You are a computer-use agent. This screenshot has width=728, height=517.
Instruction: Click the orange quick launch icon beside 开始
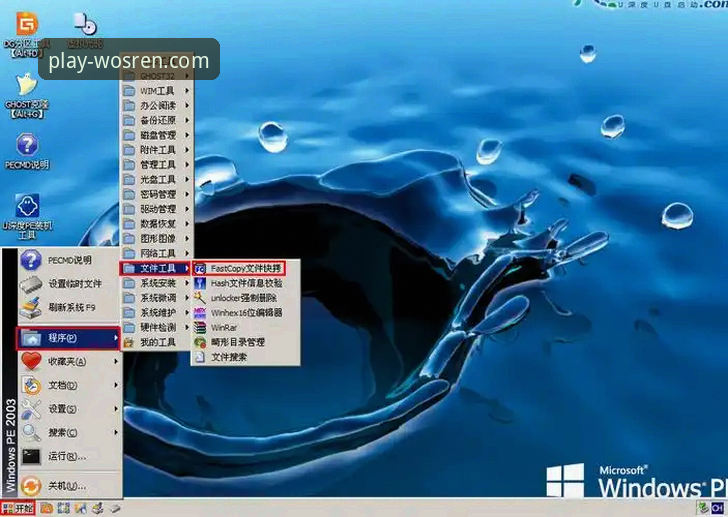(x=46, y=509)
